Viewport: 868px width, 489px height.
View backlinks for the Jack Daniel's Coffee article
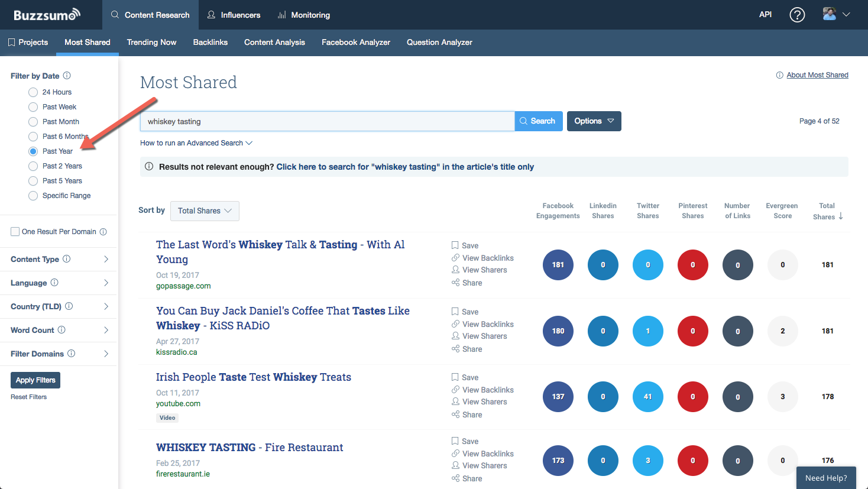point(482,324)
